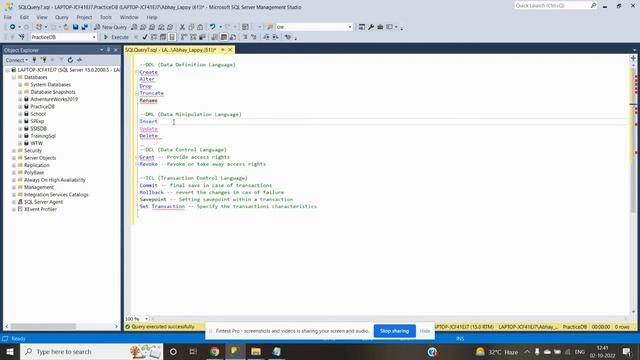The width and height of the screenshot is (640, 360).
Task: Click the Open File folder icon
Action: pos(66,27)
